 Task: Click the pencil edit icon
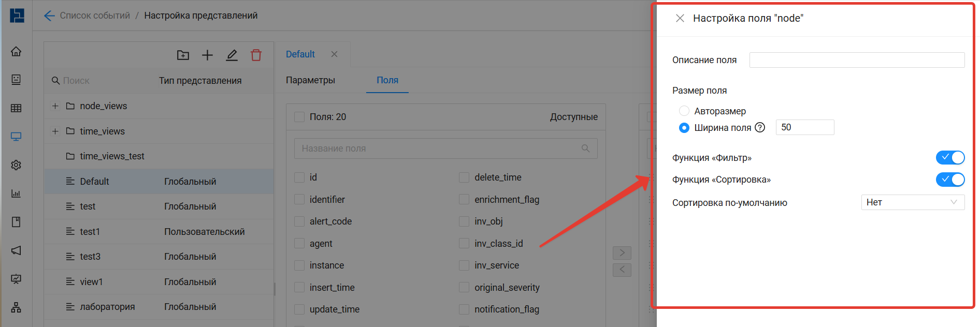tap(232, 55)
